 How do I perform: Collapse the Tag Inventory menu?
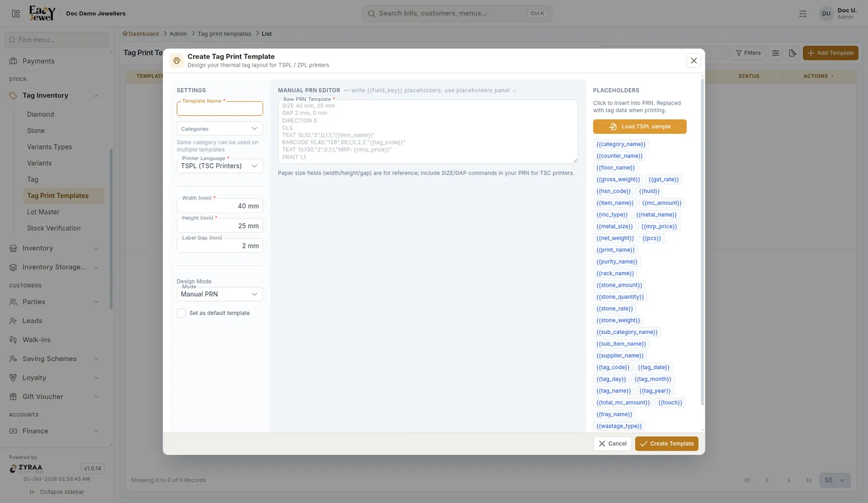[x=96, y=96]
